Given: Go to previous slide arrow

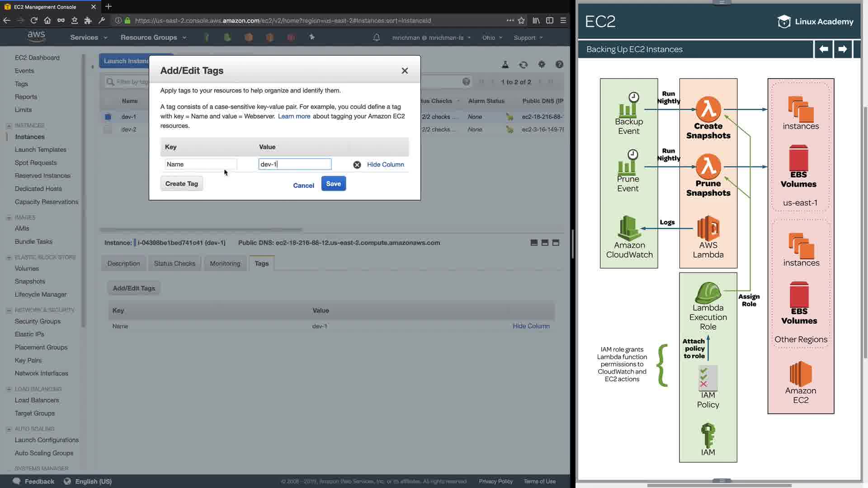Looking at the screenshot, I should [x=824, y=49].
